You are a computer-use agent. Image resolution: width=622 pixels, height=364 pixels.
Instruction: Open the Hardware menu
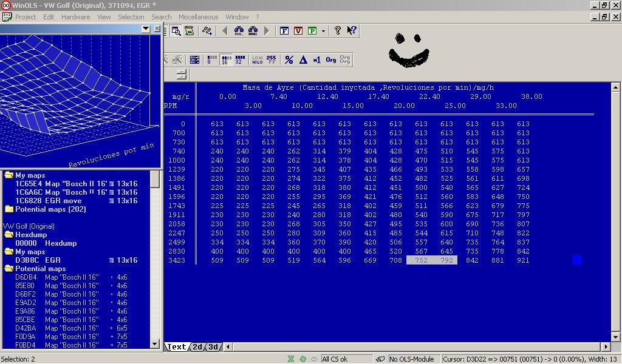point(76,17)
